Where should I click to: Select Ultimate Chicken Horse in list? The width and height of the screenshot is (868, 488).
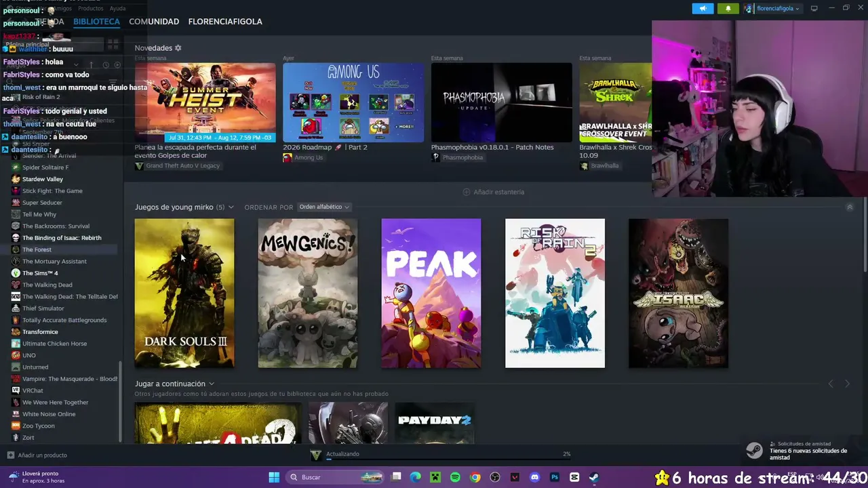pyautogui.click(x=54, y=344)
